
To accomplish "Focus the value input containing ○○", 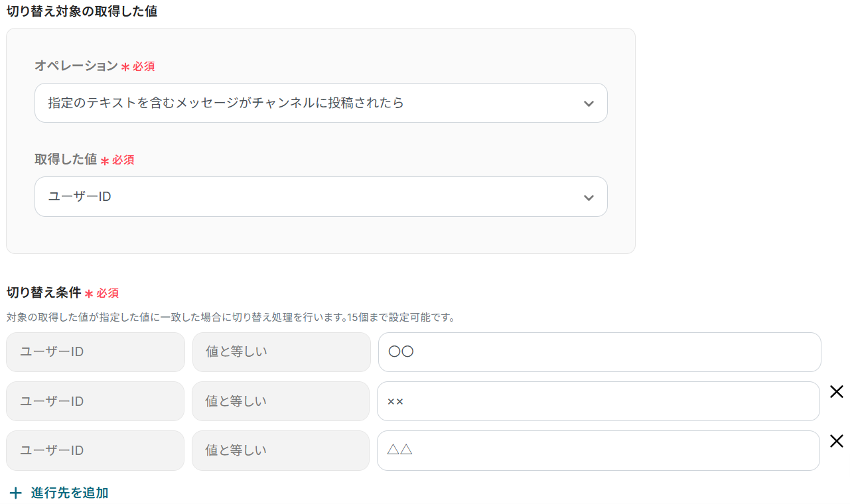I will [599, 352].
